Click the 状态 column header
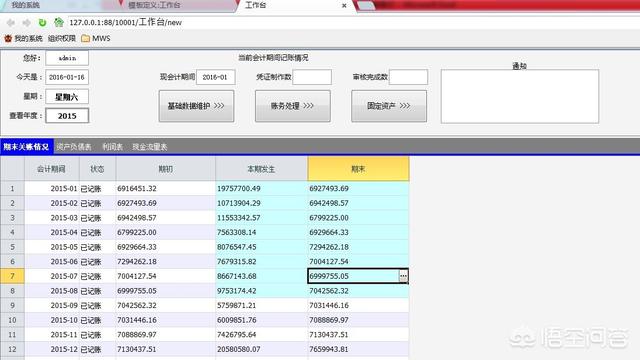This screenshot has width=640, height=360. [x=97, y=169]
